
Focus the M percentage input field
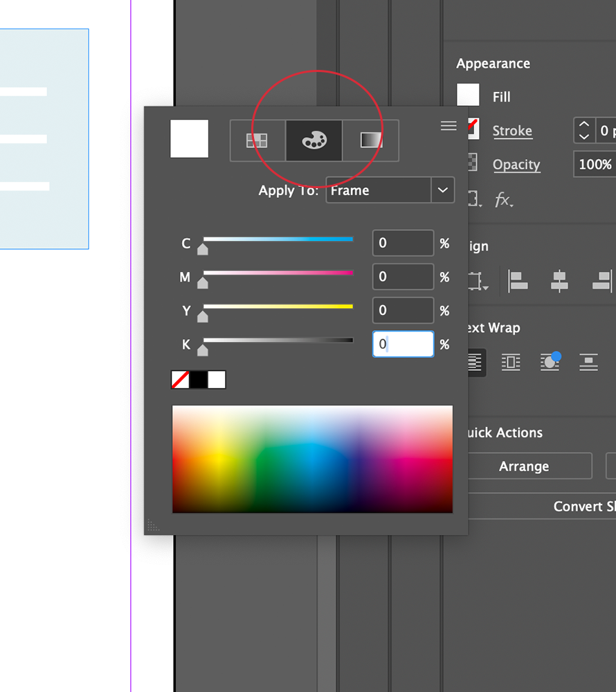click(403, 277)
